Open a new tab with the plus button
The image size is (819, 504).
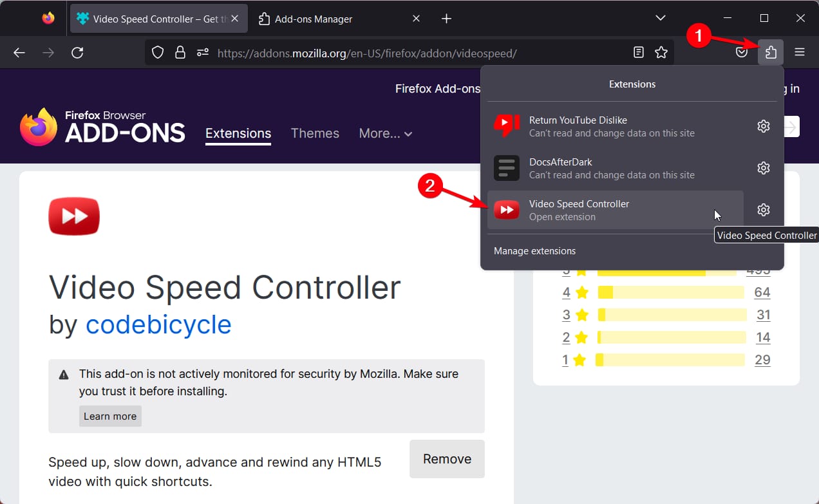tap(446, 19)
